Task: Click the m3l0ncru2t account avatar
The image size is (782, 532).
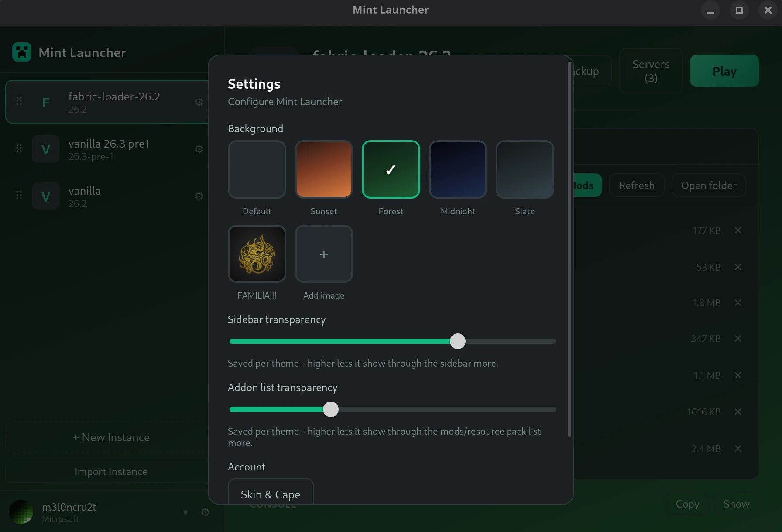Action: click(21, 512)
